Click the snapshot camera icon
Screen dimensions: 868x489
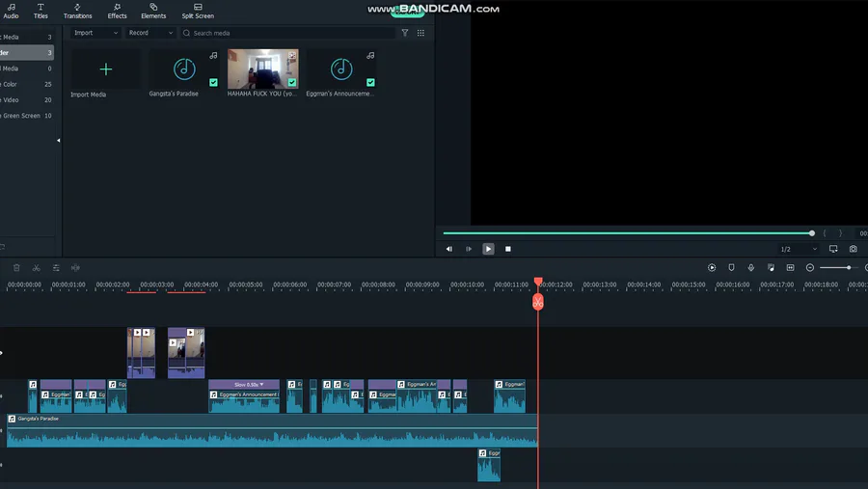[x=854, y=249]
